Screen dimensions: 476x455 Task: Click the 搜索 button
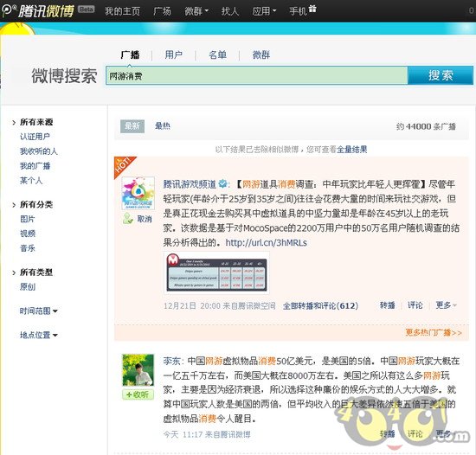(441, 75)
